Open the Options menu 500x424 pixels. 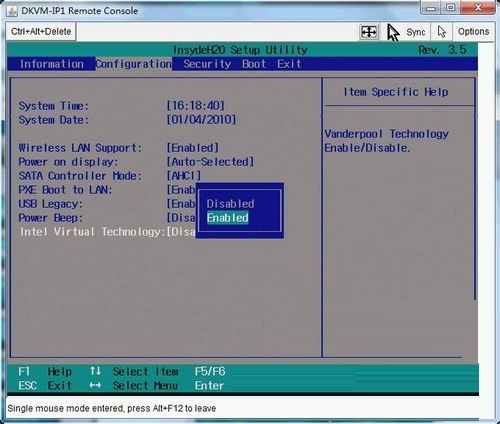coord(473,32)
